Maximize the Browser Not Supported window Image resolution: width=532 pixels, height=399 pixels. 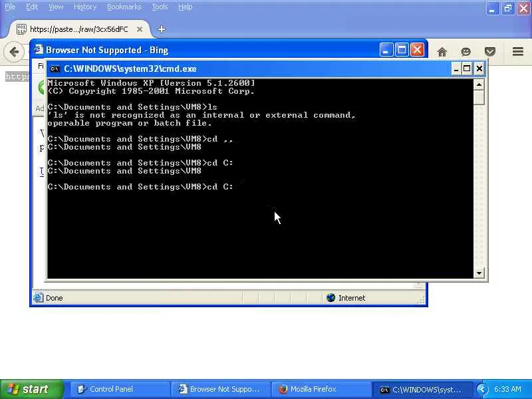tap(402, 51)
